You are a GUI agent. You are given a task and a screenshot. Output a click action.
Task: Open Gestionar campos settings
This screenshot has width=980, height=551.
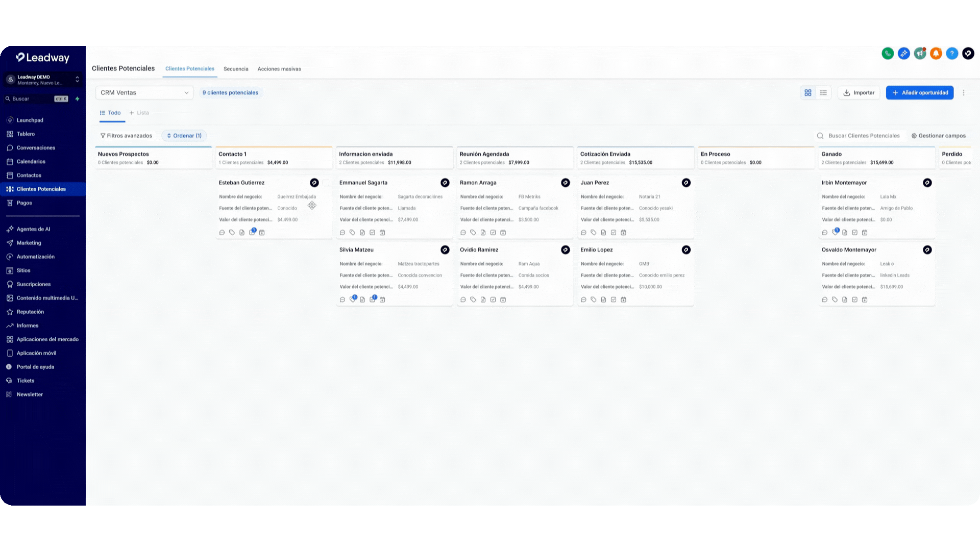[939, 136]
